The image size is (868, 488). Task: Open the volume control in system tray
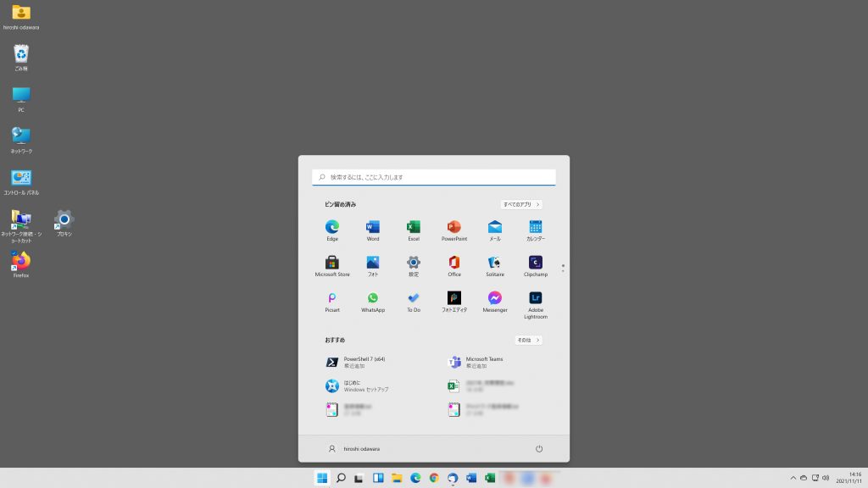point(826,478)
